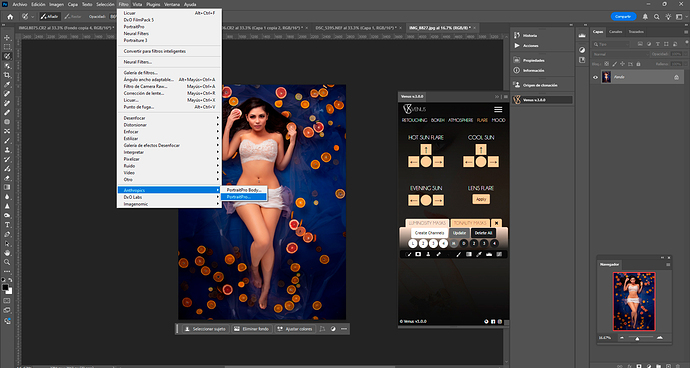Click Seleccionar sujeto in contextual bar
The height and width of the screenshot is (368, 690).
click(x=206, y=329)
